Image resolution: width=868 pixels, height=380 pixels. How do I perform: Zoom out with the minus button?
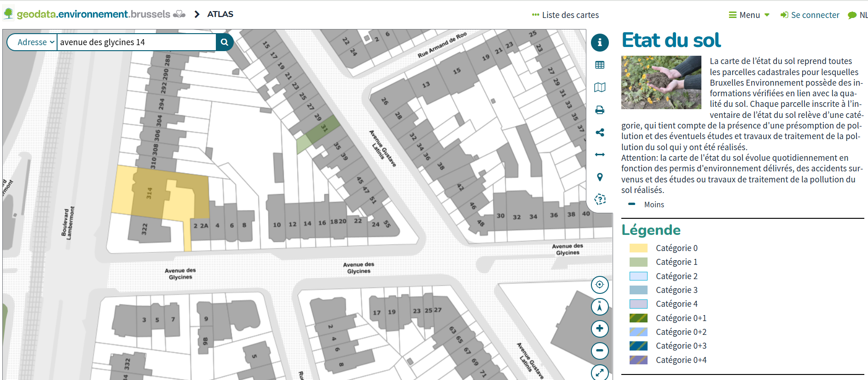[600, 351]
